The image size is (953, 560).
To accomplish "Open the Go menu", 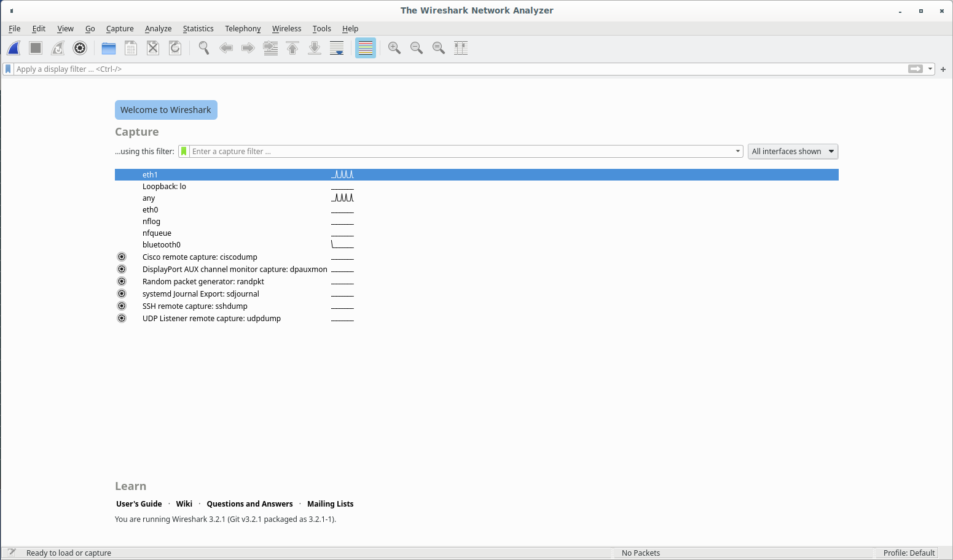I will pos(90,28).
